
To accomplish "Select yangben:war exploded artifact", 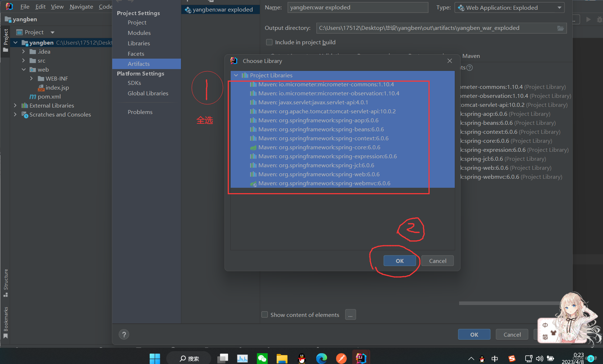I will [220, 10].
